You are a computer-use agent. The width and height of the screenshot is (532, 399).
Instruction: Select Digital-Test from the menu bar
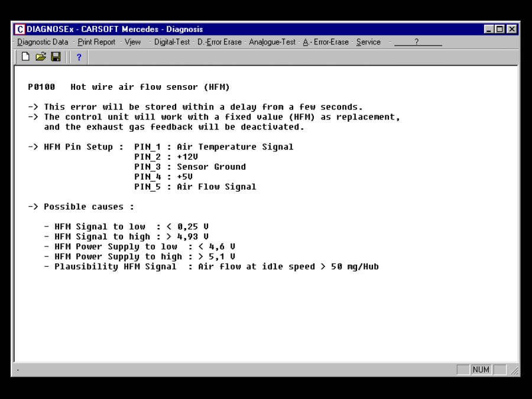(x=172, y=42)
